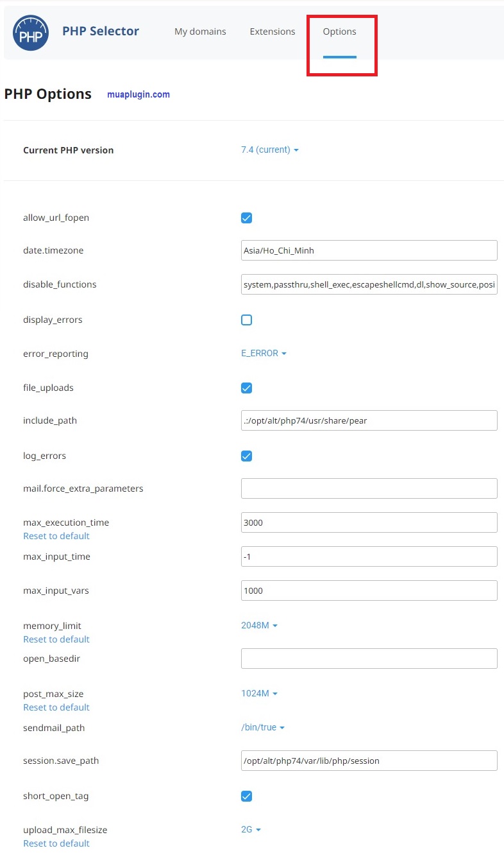Expand the post_max_size 1024M dropdown
This screenshot has height=853, width=504.
point(259,693)
